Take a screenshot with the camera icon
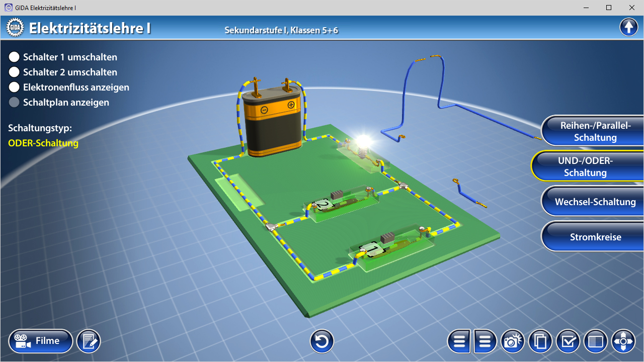Viewport: 644px width, 362px height. point(512,341)
